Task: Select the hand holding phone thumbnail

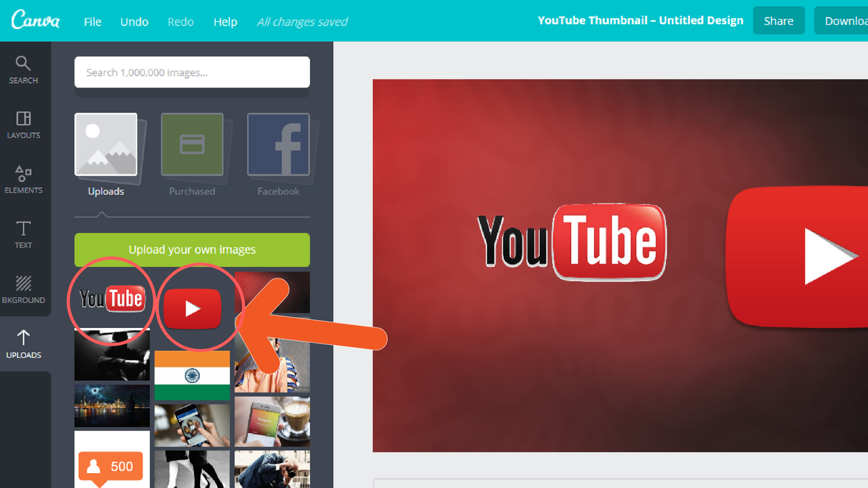Action: click(x=192, y=426)
